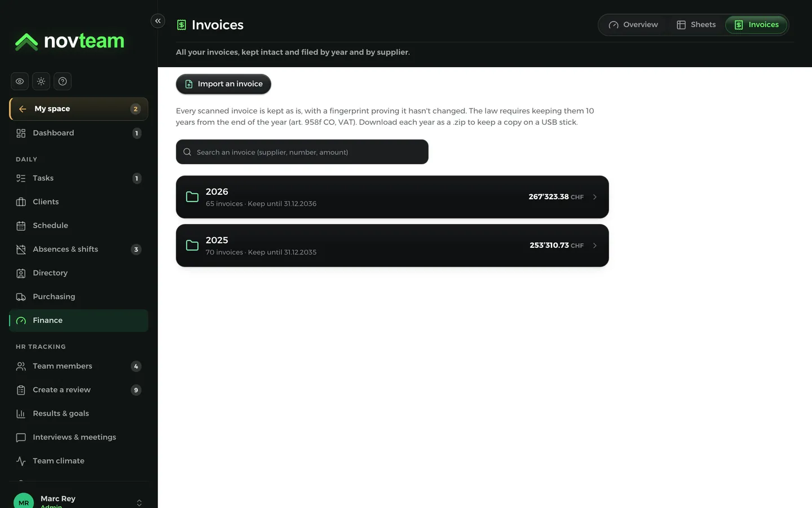Viewport: 812px width, 508px height.
Task: Switch to the Sheets tab
Action: [696, 25]
